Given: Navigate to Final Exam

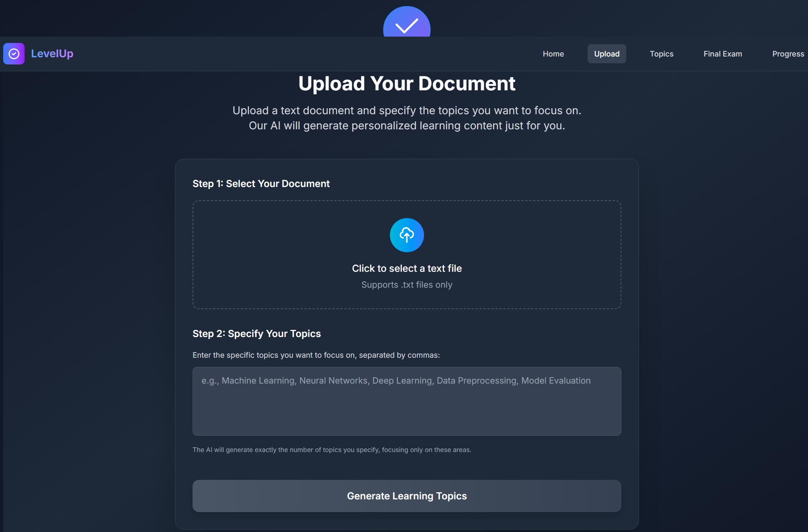Looking at the screenshot, I should click(x=722, y=54).
